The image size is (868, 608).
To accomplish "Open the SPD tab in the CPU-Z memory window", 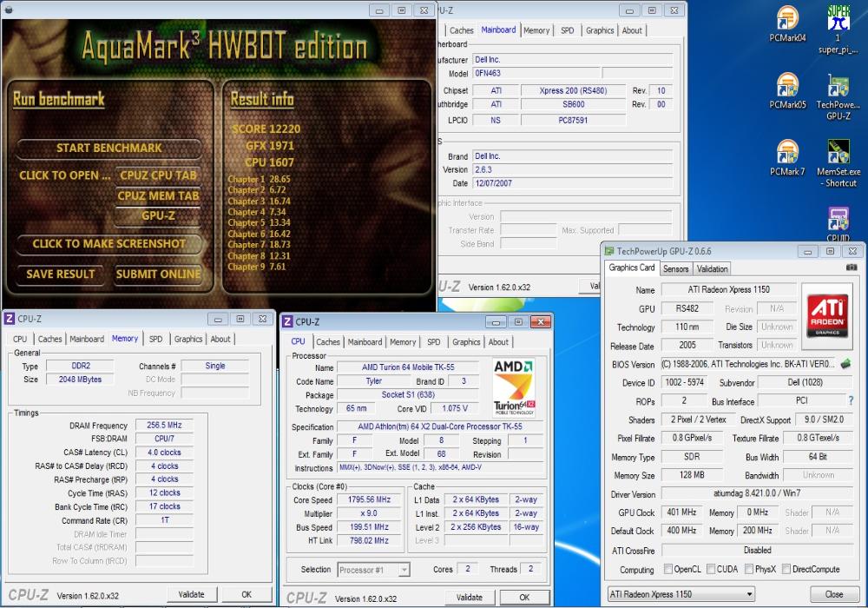I will click(155, 339).
